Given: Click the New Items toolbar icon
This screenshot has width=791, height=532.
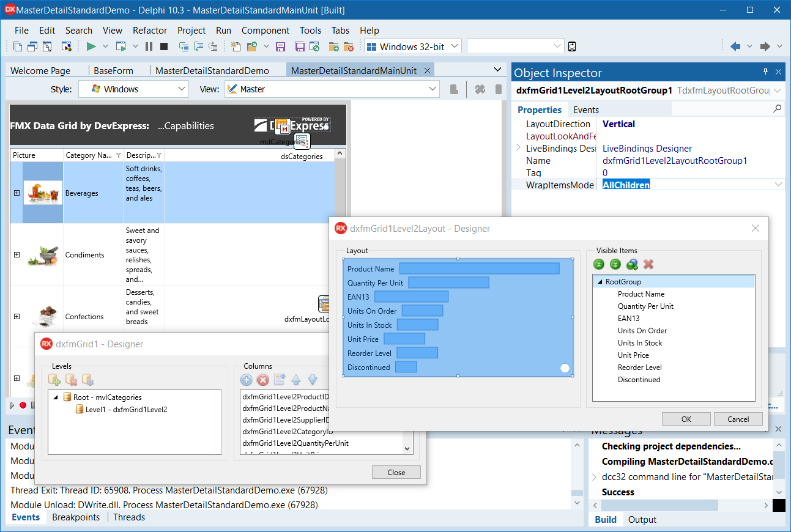Looking at the screenshot, I should coord(236,46).
